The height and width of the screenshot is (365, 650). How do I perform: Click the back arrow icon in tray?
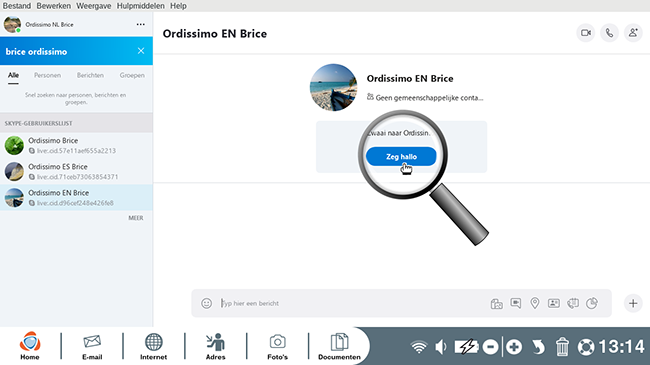[x=538, y=347]
